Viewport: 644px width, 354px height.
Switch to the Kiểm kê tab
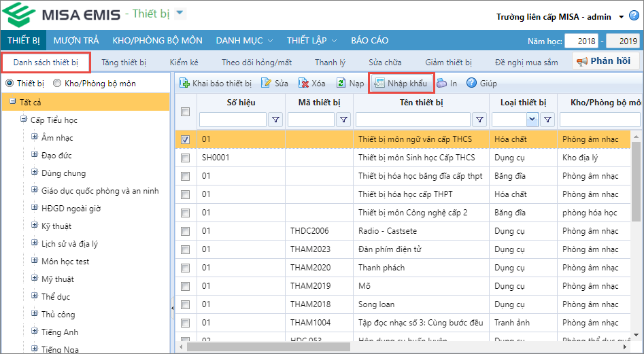tap(184, 63)
